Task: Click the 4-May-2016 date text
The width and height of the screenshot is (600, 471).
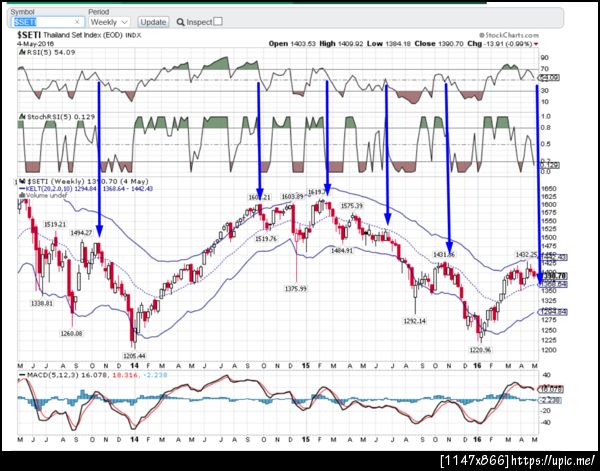Action: pos(35,44)
